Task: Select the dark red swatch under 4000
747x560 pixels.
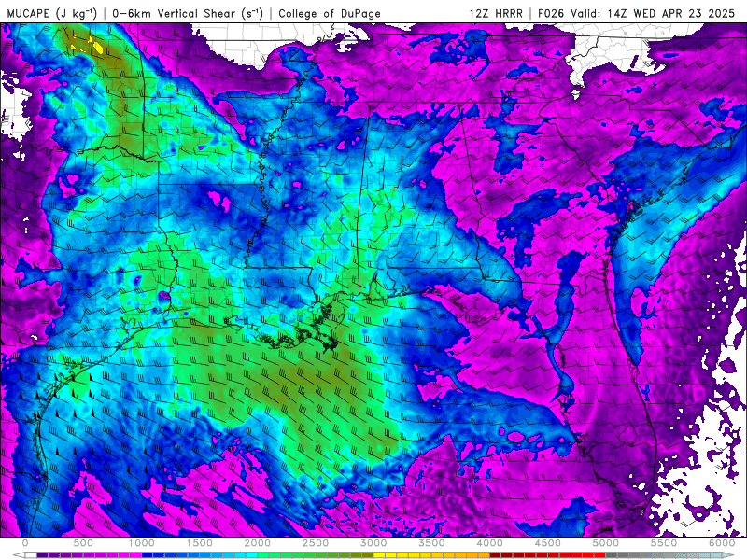Action: pyautogui.click(x=496, y=555)
